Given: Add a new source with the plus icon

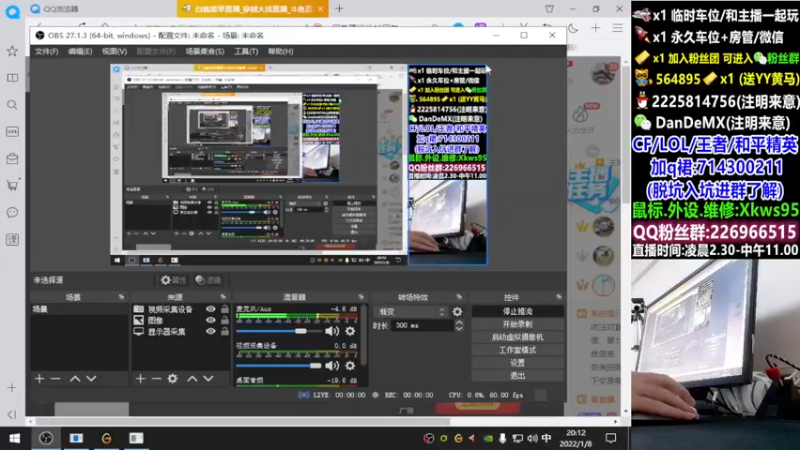Looking at the screenshot, I should point(140,379).
